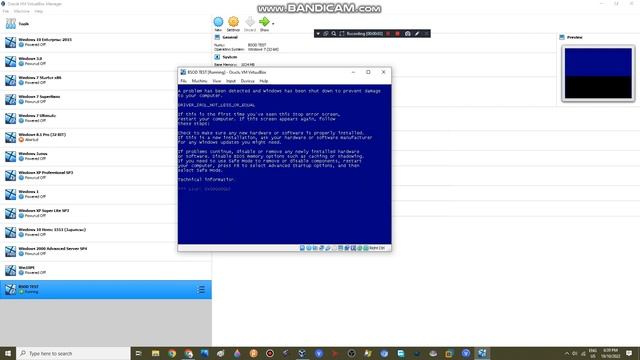The height and width of the screenshot is (360, 640).
Task: Select the Win10PE VM entry
Action: 106,270
